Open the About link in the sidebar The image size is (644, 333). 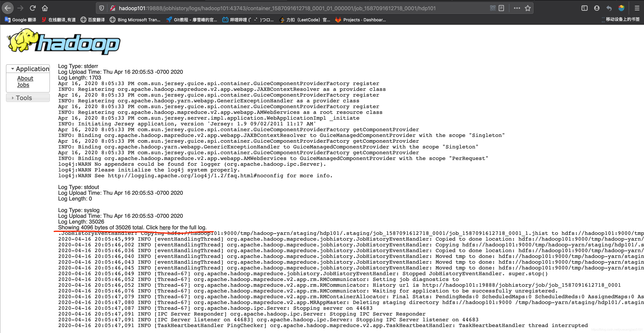25,78
